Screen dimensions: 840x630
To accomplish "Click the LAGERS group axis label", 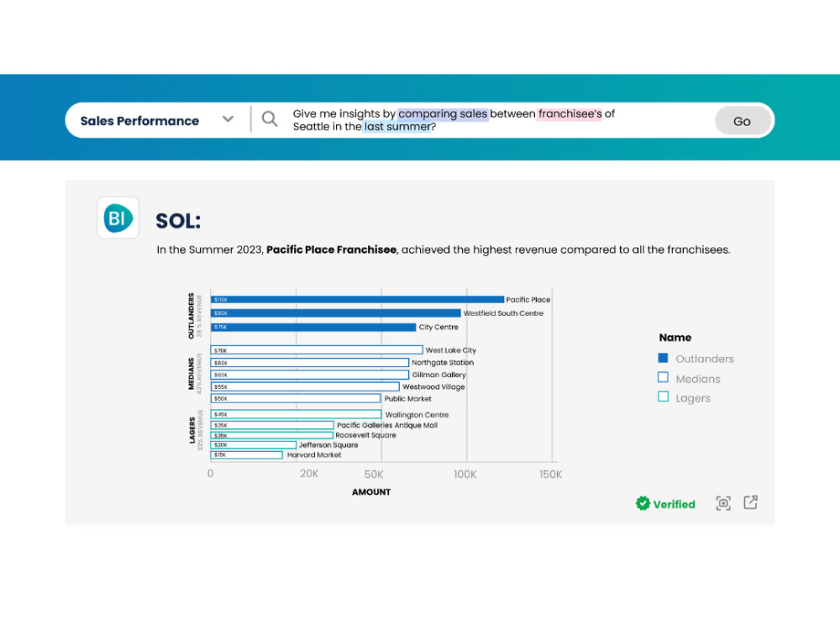I will (192, 430).
